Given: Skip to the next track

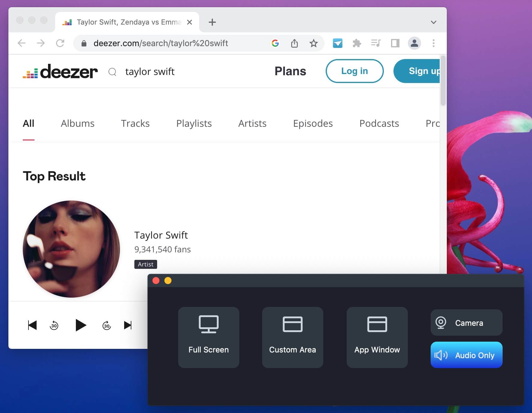Looking at the screenshot, I should [128, 325].
